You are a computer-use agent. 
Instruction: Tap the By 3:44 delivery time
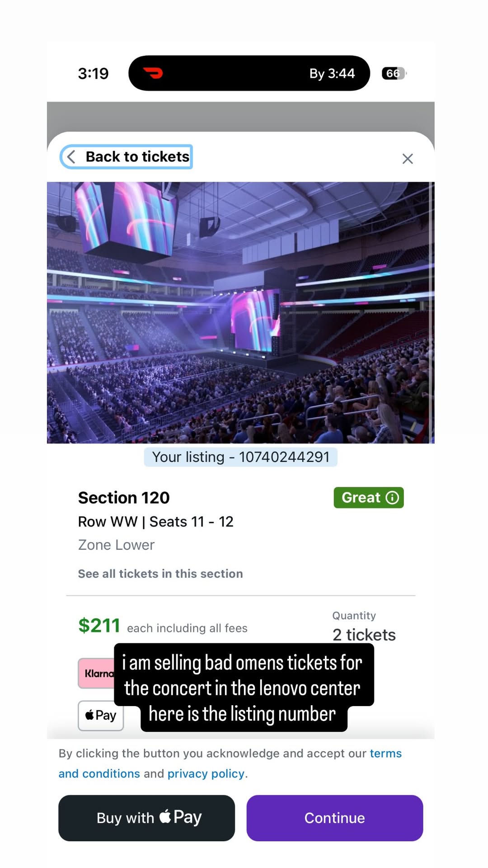pyautogui.click(x=332, y=73)
